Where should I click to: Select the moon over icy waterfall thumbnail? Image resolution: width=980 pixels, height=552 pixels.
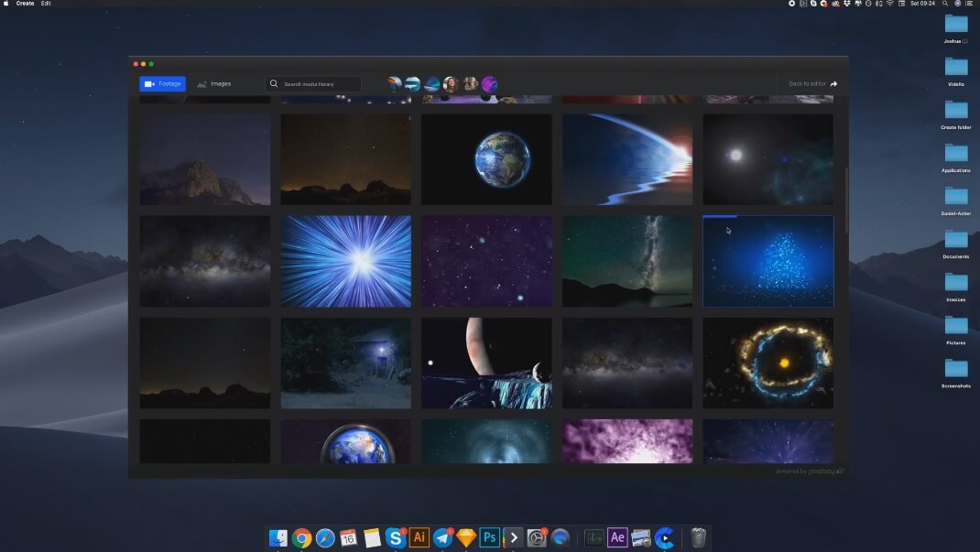[x=486, y=363]
